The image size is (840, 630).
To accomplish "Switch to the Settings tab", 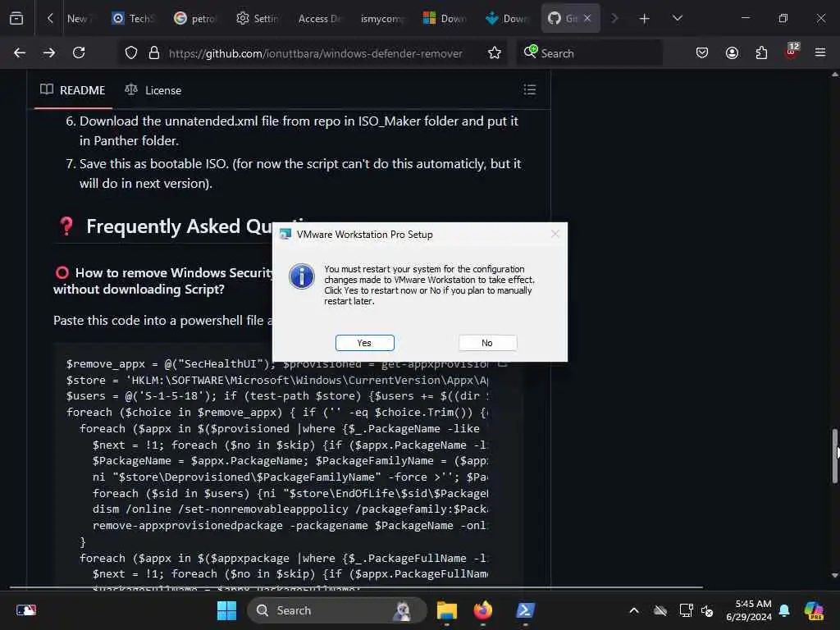I will (x=258, y=18).
